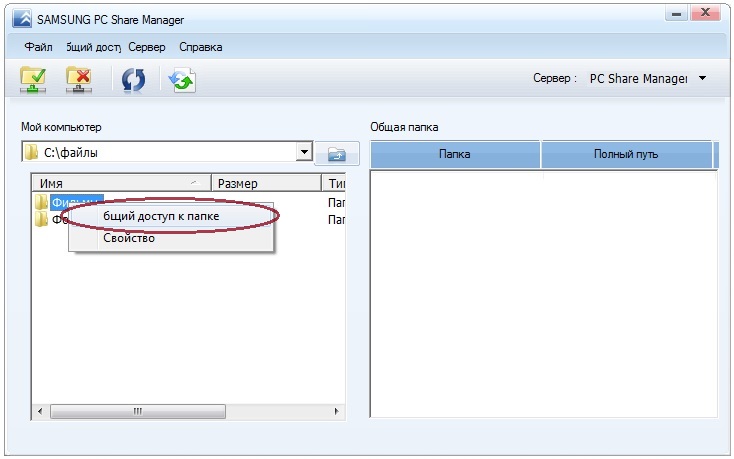This screenshot has width=734, height=459.
Task: Click the Samsung PC Share Manager title icon
Action: point(22,19)
